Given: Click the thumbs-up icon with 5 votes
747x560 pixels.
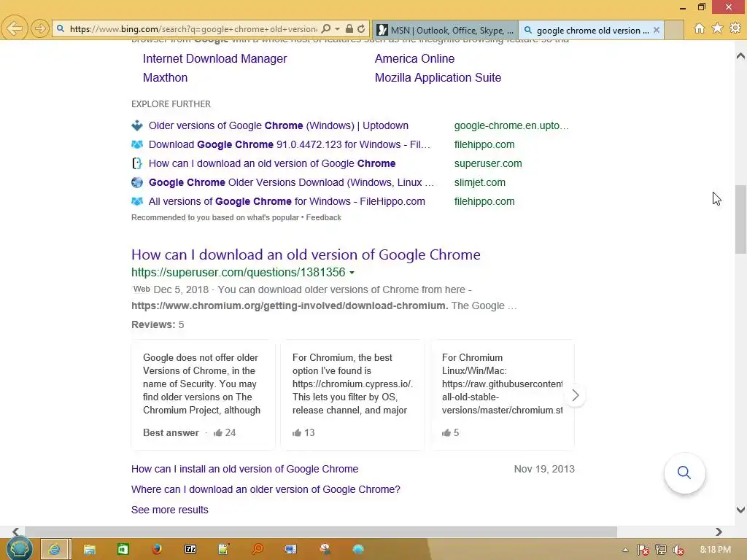Looking at the screenshot, I should point(446,432).
